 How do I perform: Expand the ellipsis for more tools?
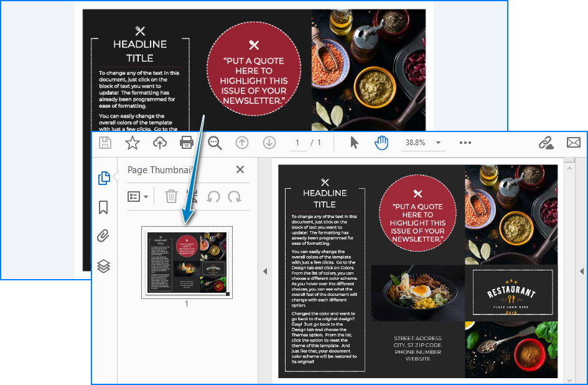pos(465,143)
